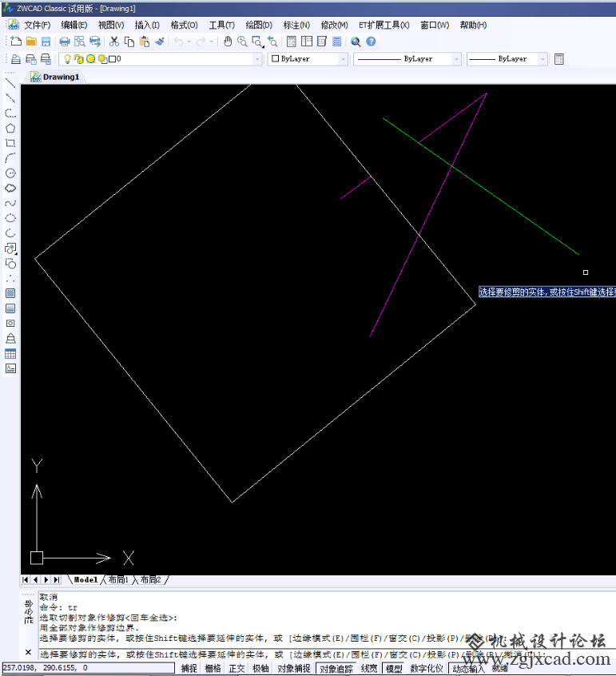The width and height of the screenshot is (616, 676).
Task: Click the Zoom Previous icon
Action: 272,42
